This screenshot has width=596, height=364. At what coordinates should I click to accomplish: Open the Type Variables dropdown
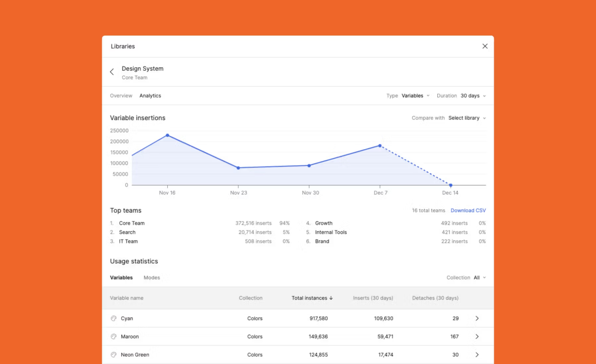pyautogui.click(x=416, y=96)
